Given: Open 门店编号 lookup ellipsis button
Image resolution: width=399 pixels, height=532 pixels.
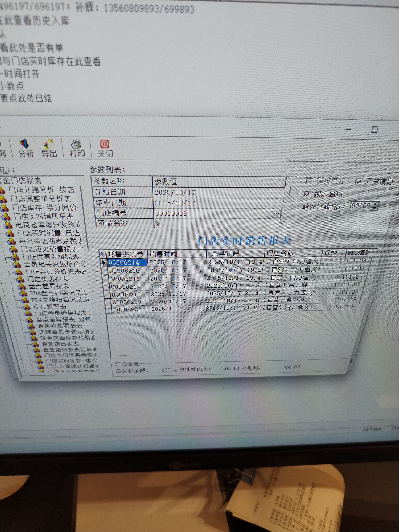Looking at the screenshot, I should coord(276,213).
